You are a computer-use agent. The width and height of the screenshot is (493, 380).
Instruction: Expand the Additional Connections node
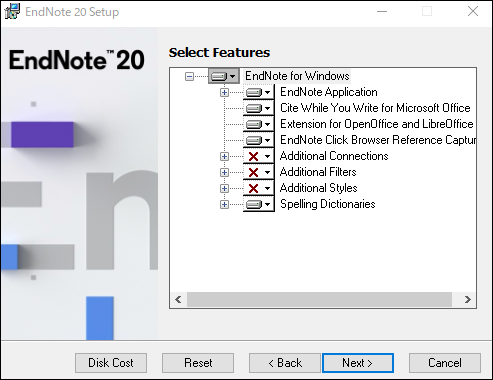click(224, 156)
